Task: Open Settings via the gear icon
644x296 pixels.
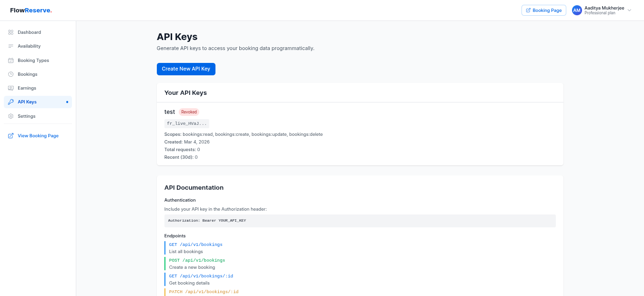Action: [10, 116]
